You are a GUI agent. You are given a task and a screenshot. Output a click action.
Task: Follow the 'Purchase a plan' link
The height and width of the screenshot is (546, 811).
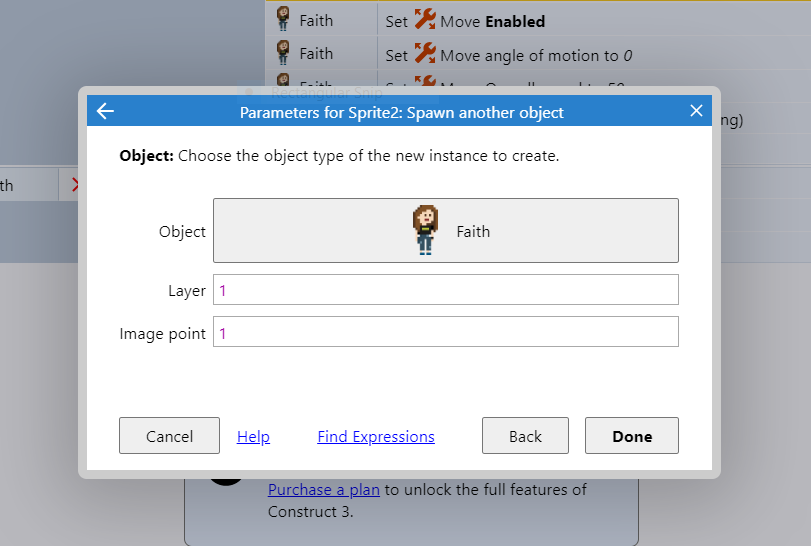[324, 490]
